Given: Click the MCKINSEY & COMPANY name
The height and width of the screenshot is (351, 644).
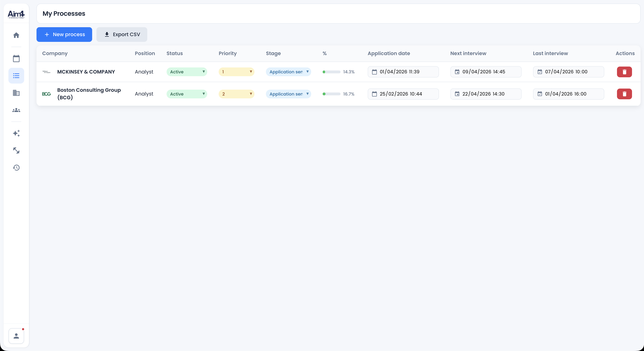Looking at the screenshot, I should coord(86,72).
